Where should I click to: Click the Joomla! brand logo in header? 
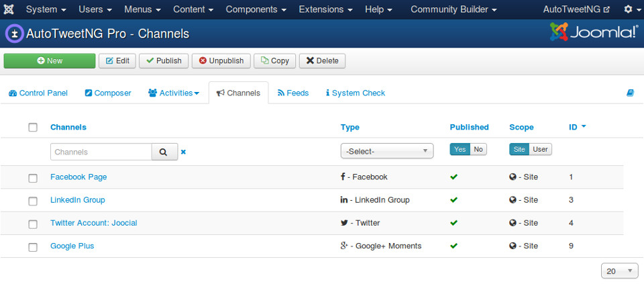tap(594, 32)
